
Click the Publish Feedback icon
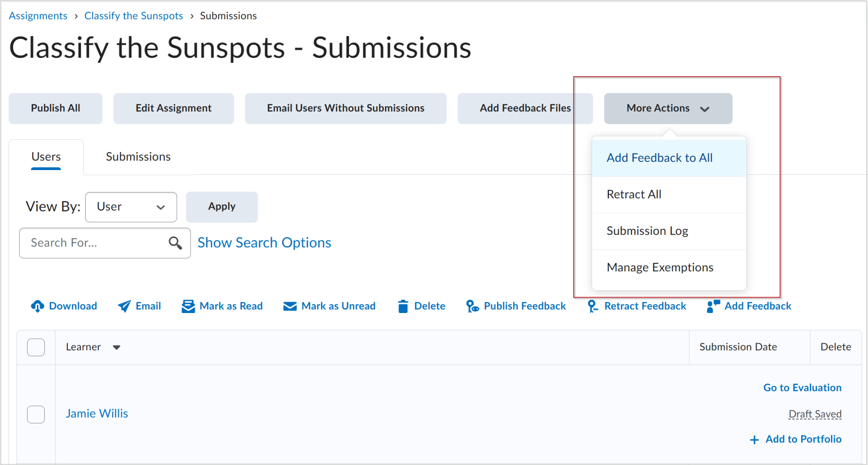coord(473,306)
